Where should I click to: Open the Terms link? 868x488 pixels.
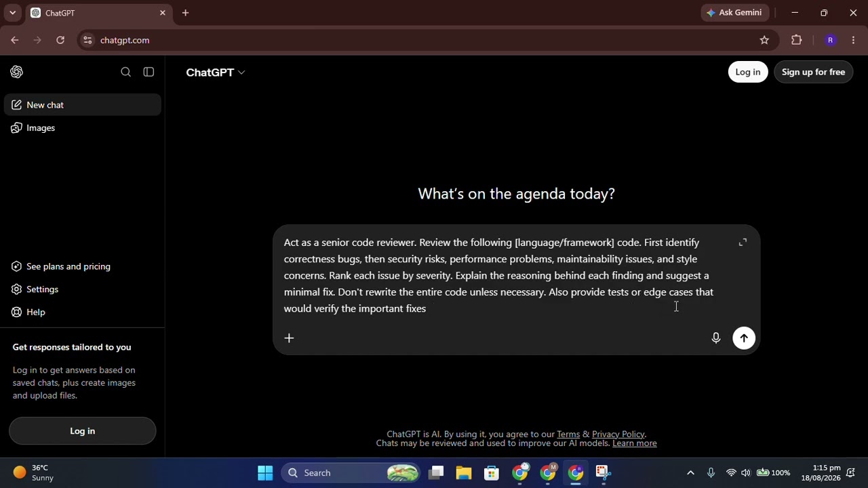click(568, 434)
